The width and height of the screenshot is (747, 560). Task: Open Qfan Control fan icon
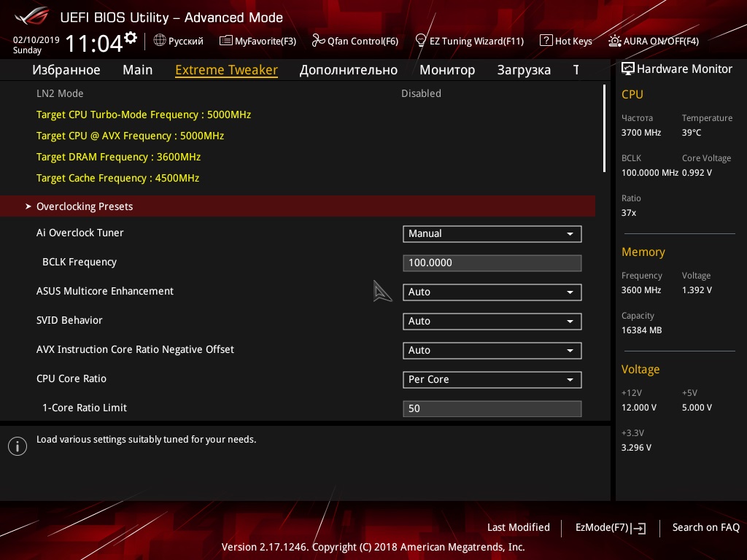click(318, 41)
